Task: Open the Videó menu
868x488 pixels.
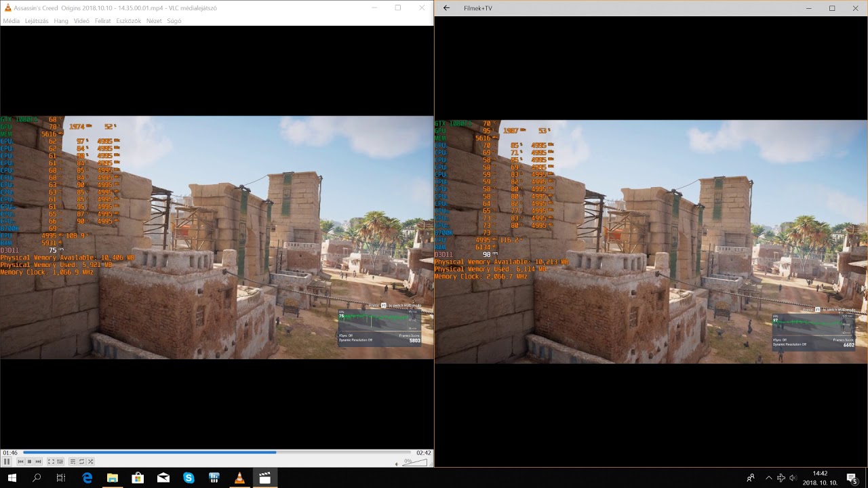Action: tap(81, 21)
